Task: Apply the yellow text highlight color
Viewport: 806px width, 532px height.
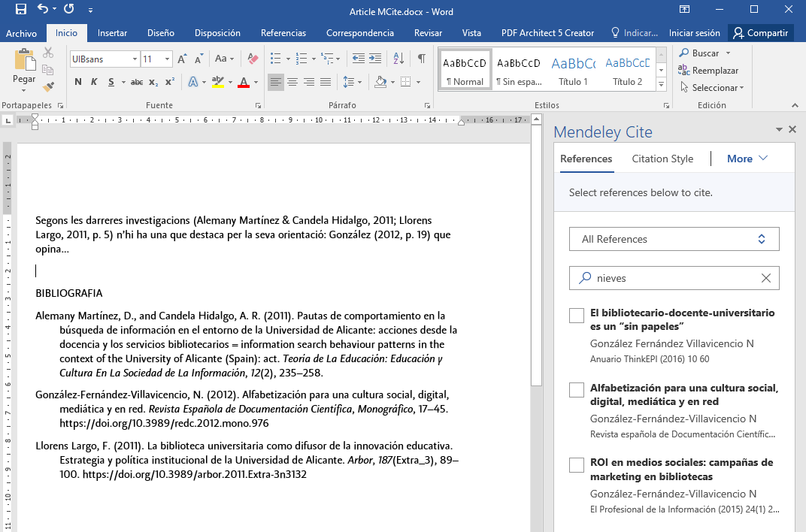Action: click(x=218, y=82)
